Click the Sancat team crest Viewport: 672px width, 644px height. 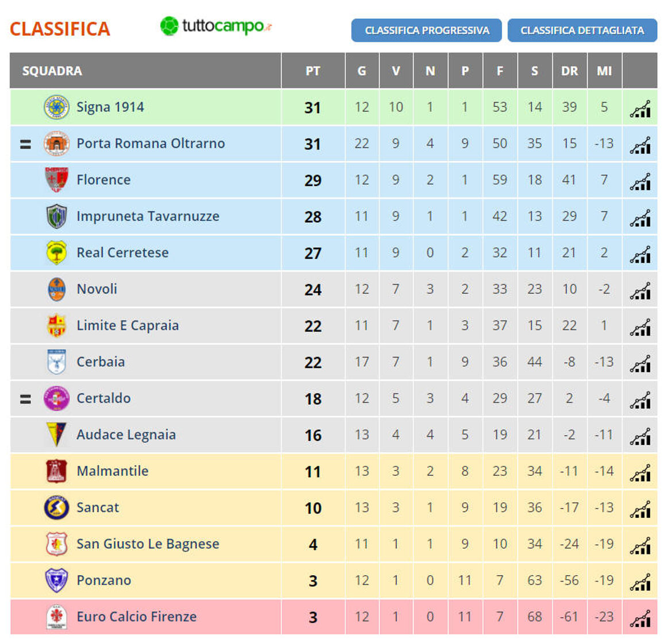click(56, 507)
